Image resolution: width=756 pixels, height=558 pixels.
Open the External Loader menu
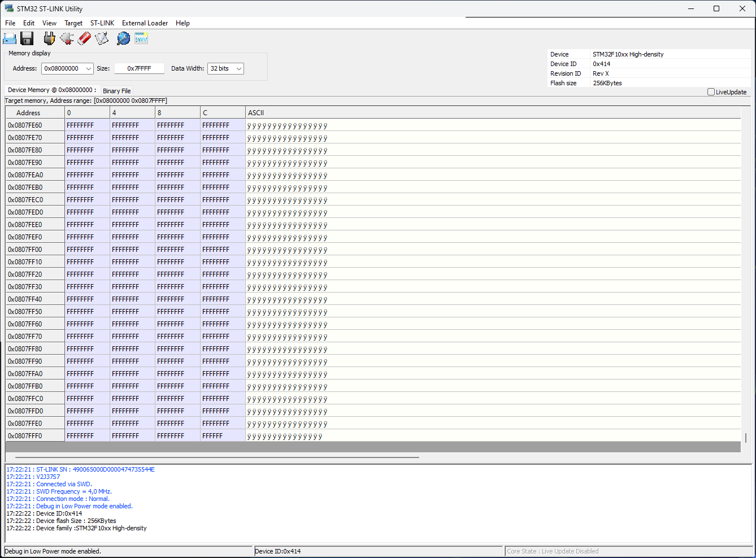tap(145, 23)
